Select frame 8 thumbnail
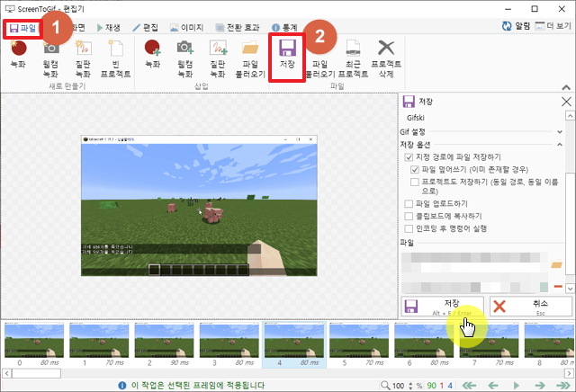This screenshot has width=576, height=392. coord(549,345)
